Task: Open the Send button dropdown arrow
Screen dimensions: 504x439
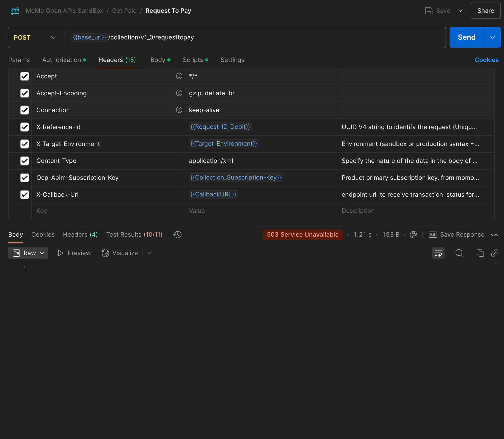Action: (x=492, y=37)
